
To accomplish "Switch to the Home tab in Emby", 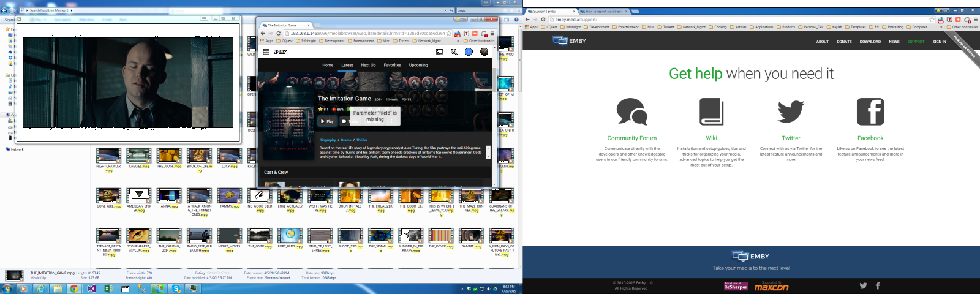I will (x=328, y=65).
